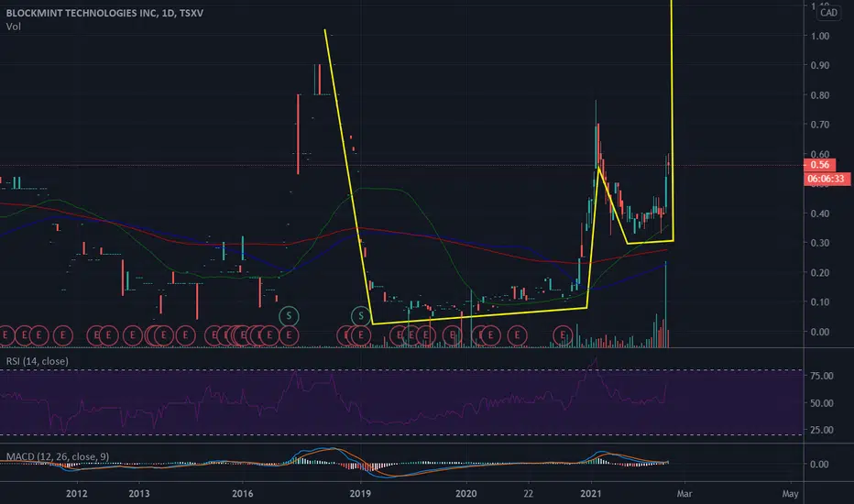Click the 75.00 RSI scale label
Viewport: 854px width, 504px height.
tap(821, 376)
